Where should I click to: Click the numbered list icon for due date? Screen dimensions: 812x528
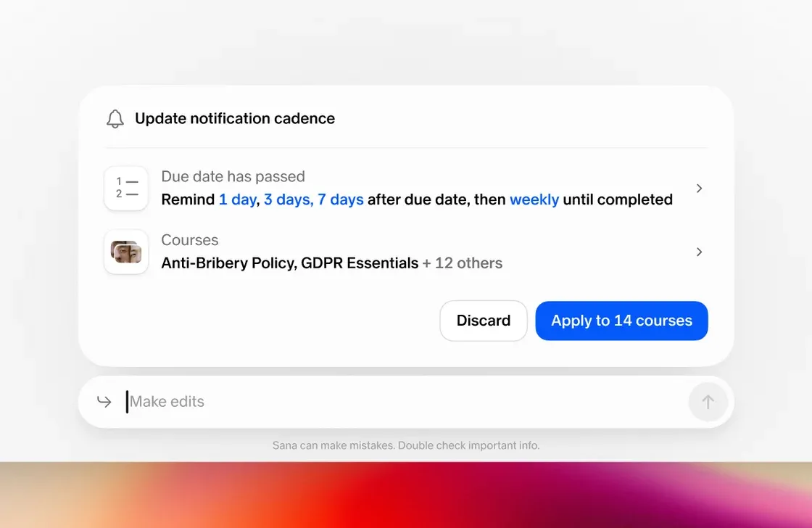coord(126,188)
